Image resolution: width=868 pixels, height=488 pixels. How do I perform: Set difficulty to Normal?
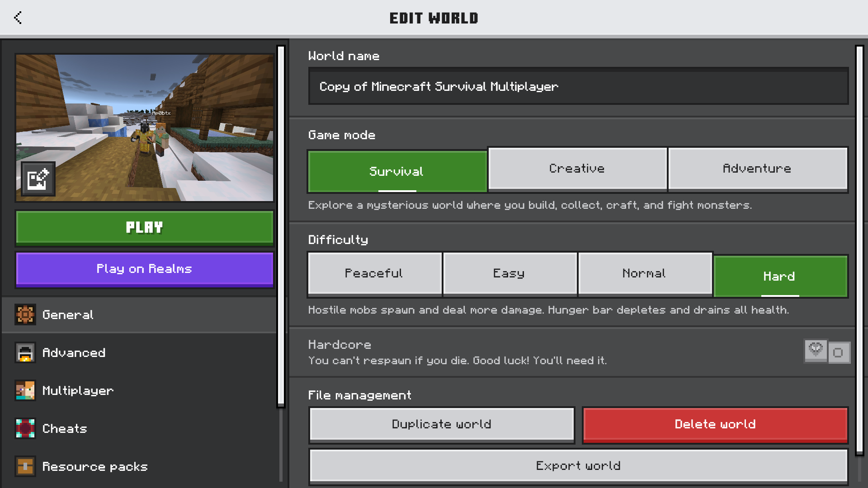click(x=644, y=273)
